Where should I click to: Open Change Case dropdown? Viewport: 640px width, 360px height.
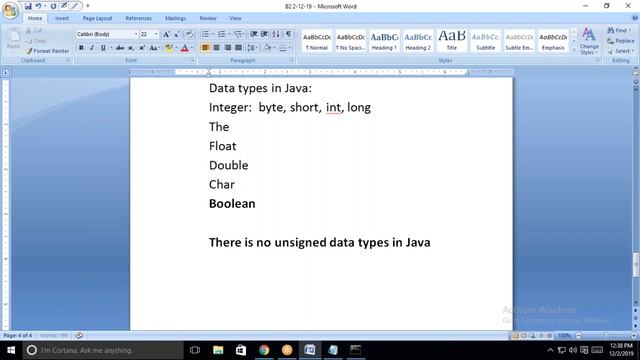coord(154,48)
